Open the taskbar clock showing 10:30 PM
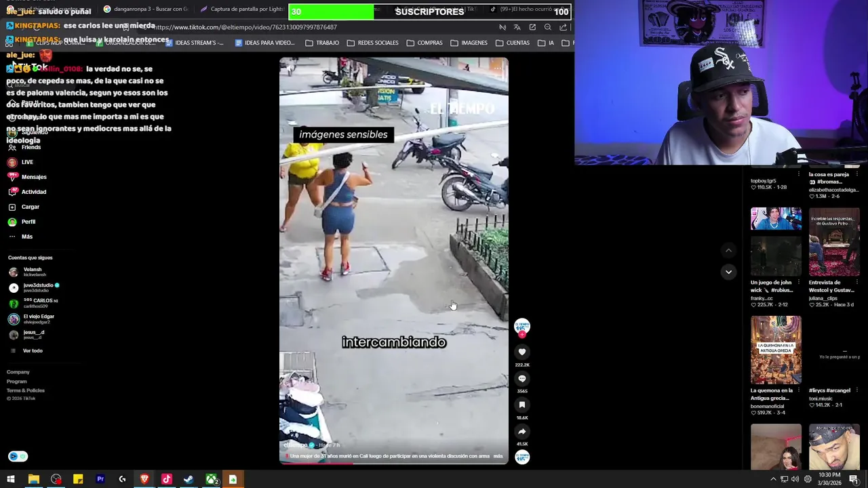868x488 pixels. coord(829,479)
